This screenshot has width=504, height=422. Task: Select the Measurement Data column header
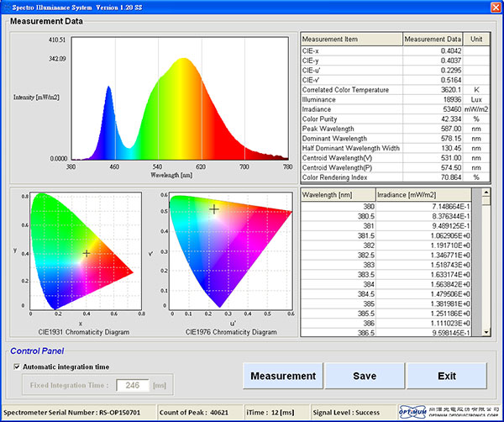click(x=433, y=40)
